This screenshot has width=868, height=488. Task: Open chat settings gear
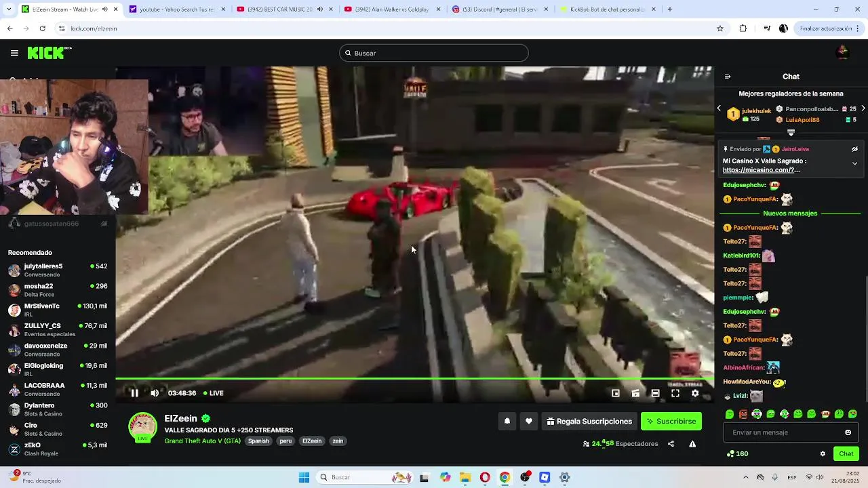click(823, 454)
